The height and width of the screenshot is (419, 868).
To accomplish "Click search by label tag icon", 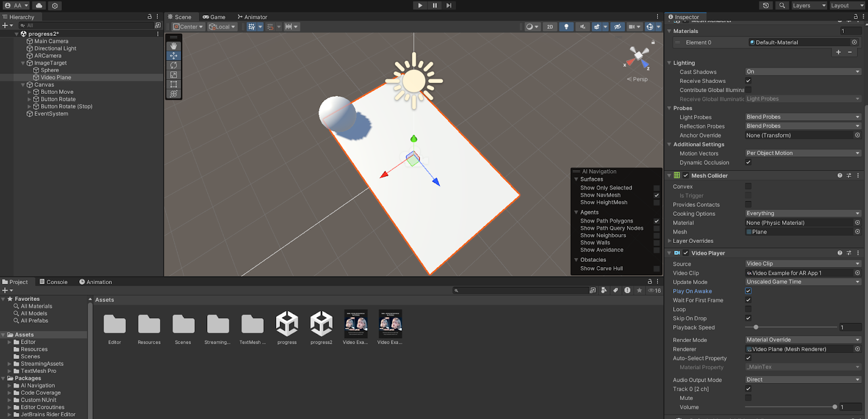I will click(616, 291).
